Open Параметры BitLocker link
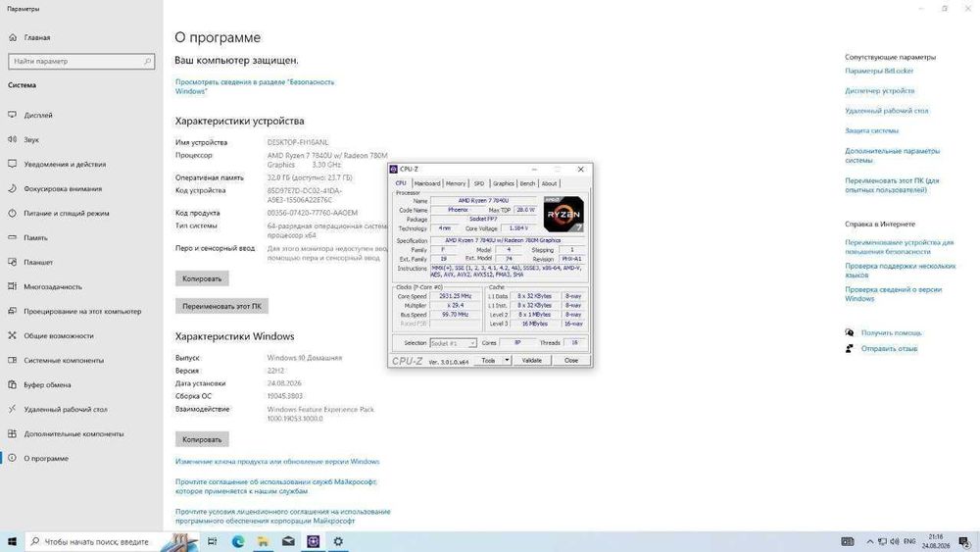980x552 pixels. [x=879, y=71]
